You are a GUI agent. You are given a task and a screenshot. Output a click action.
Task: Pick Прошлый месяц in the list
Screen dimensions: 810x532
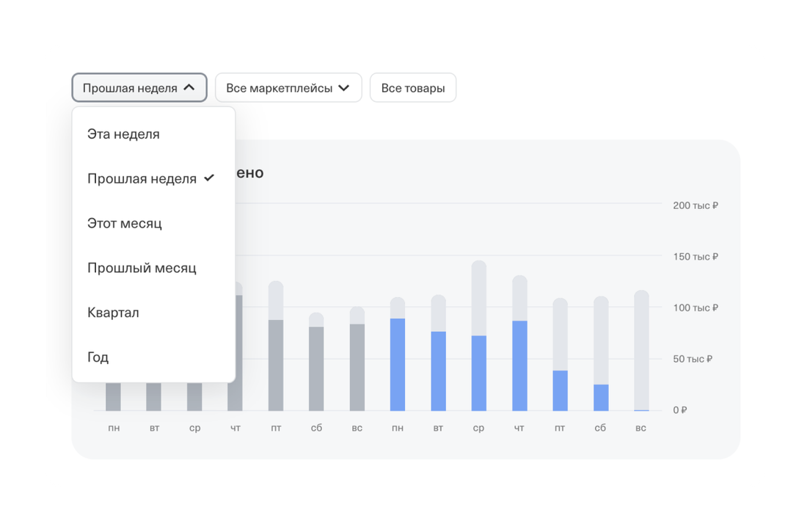(x=142, y=268)
